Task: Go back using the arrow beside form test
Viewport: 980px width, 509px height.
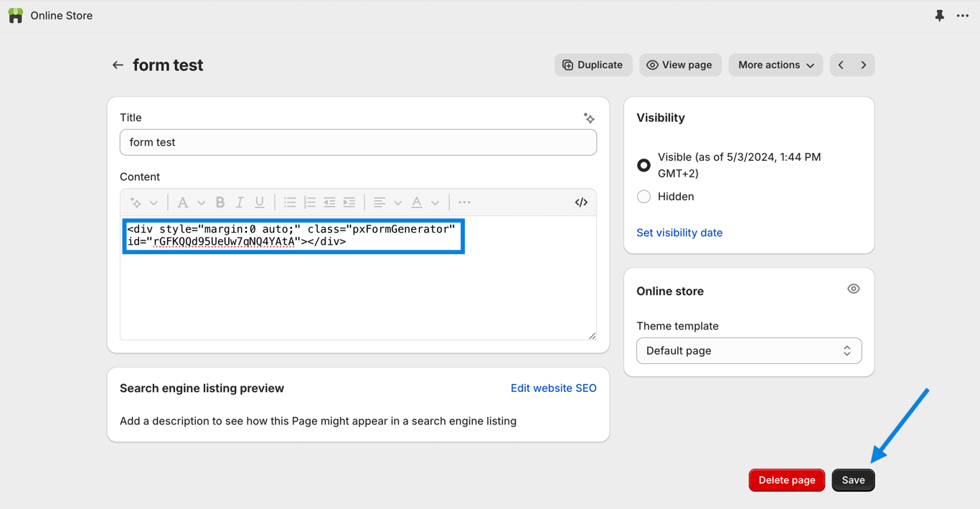Action: (118, 65)
